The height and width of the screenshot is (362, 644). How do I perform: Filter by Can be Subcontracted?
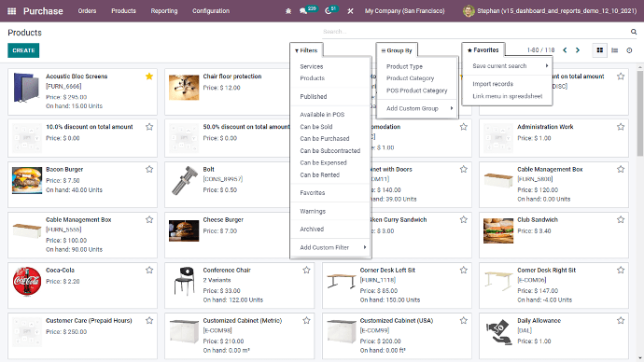pos(329,150)
